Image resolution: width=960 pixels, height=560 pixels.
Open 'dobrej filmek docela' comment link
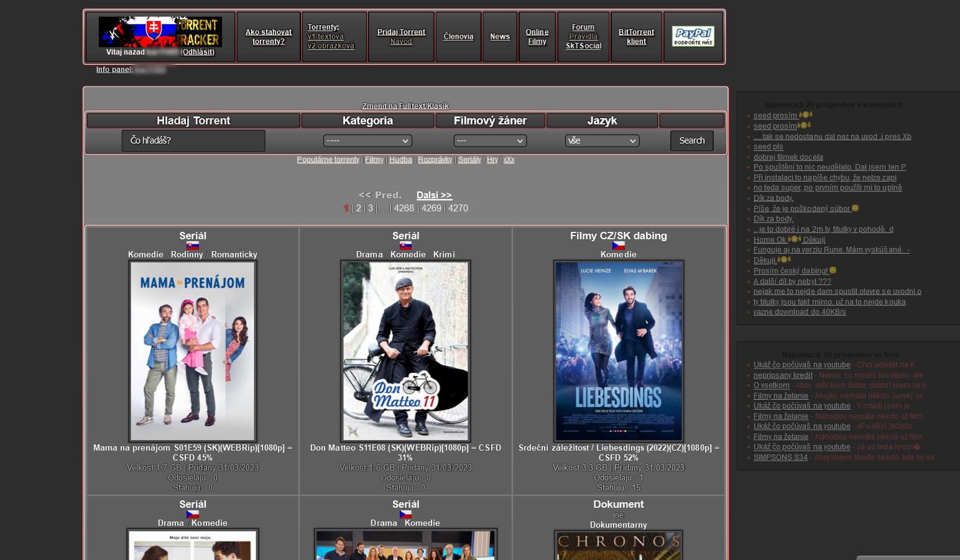click(x=788, y=157)
